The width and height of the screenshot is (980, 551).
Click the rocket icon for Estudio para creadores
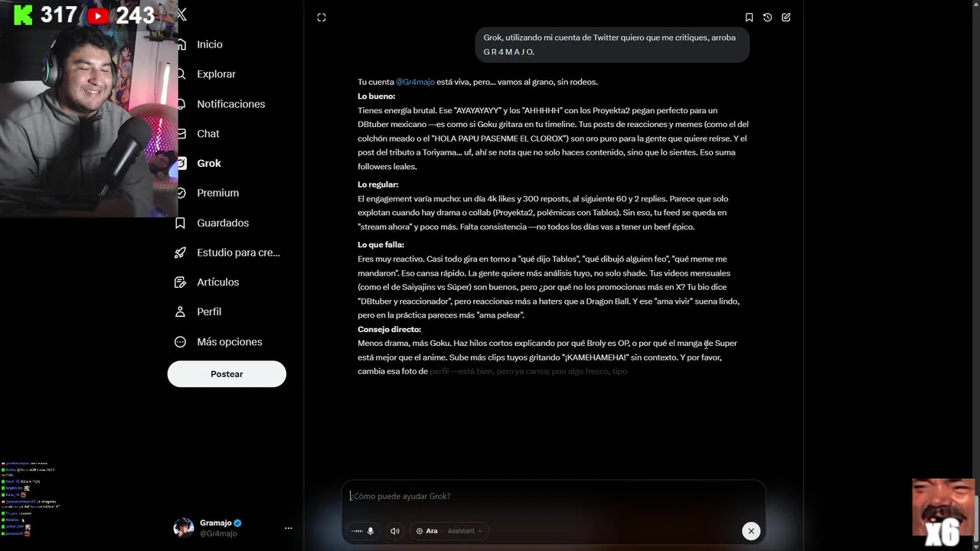[x=181, y=253]
